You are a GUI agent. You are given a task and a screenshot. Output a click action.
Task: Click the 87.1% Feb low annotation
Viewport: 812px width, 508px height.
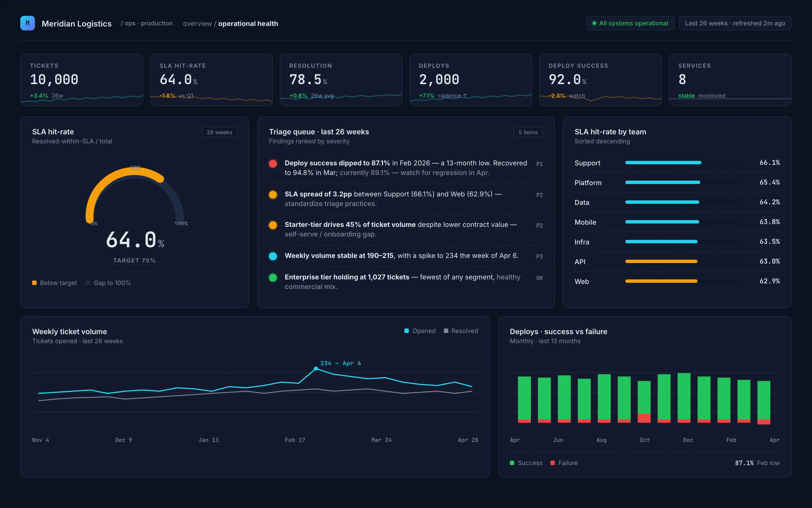pyautogui.click(x=757, y=463)
